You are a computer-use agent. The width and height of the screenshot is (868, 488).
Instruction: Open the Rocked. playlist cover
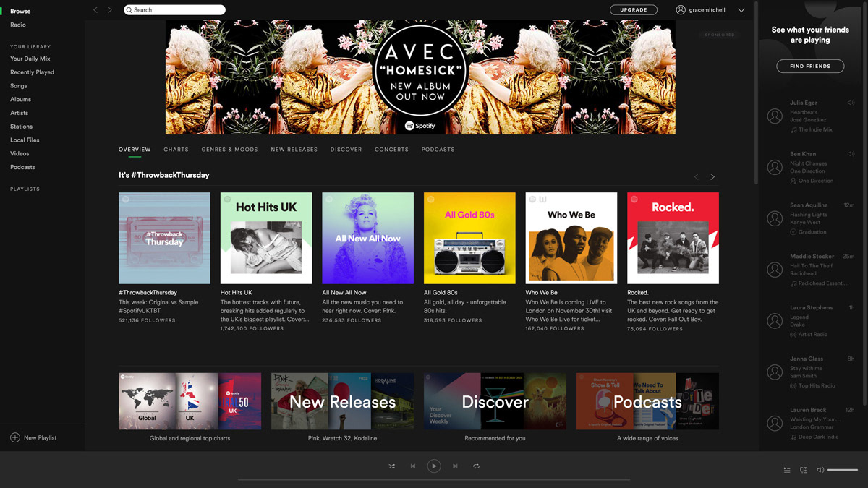pyautogui.click(x=673, y=238)
